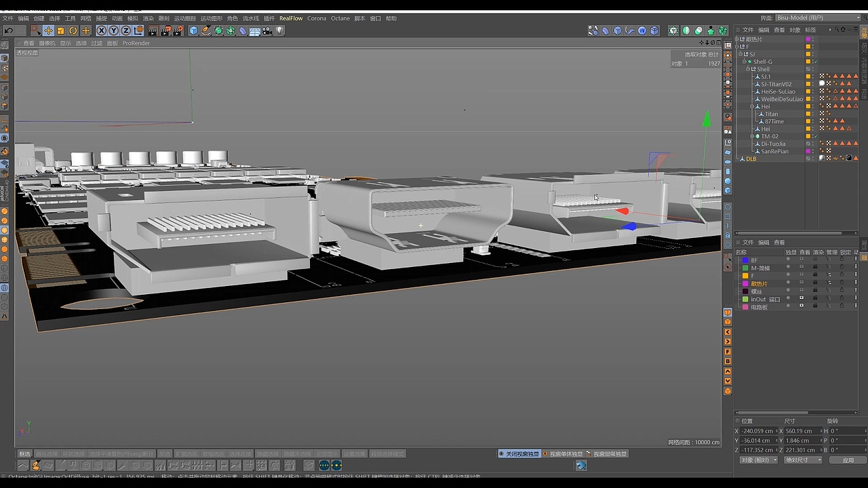The width and height of the screenshot is (868, 488).
Task: Toggle view visibility for inOut 端口 layer
Action: coord(802,299)
